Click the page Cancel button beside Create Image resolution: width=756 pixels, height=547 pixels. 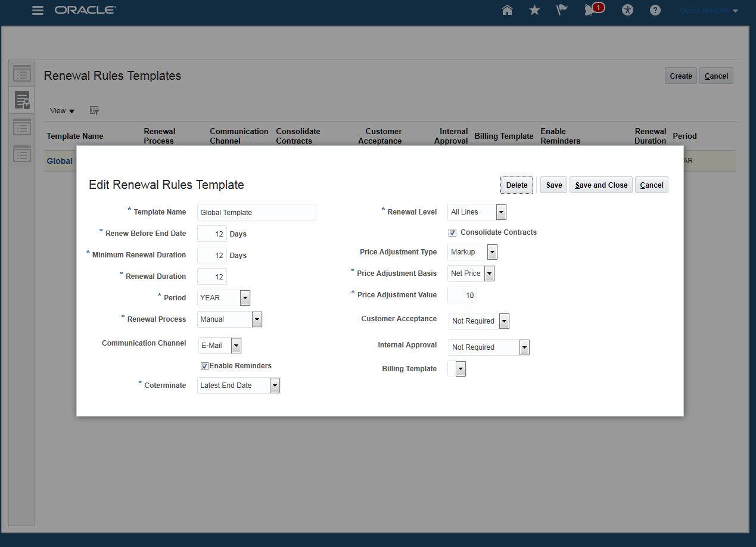[716, 76]
